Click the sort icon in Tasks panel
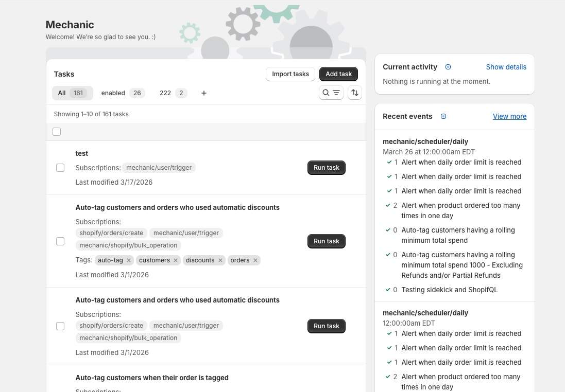This screenshot has height=392, width=565. 354,93
